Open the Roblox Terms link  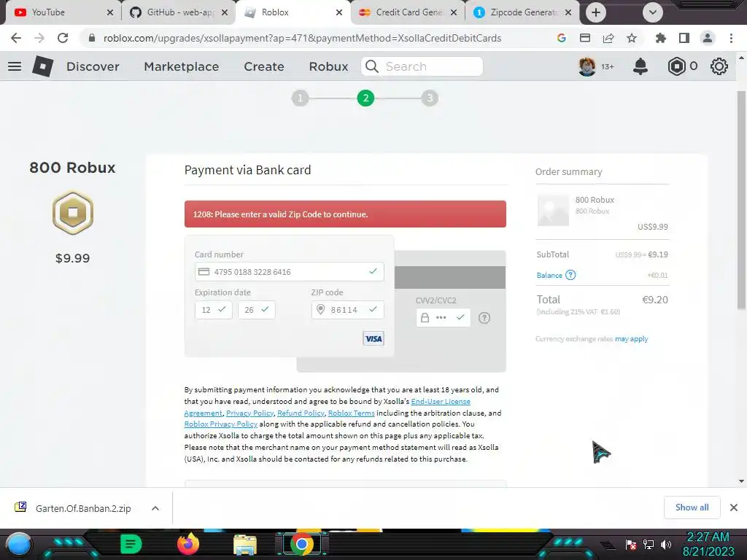(351, 413)
